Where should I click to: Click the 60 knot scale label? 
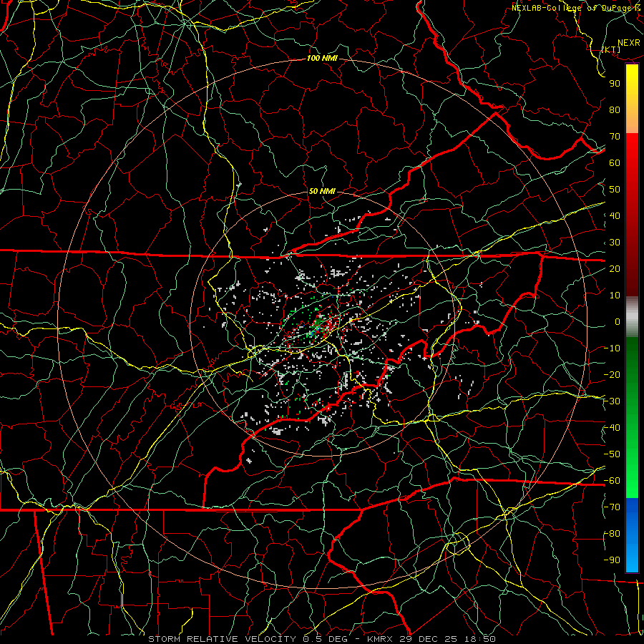click(615, 163)
